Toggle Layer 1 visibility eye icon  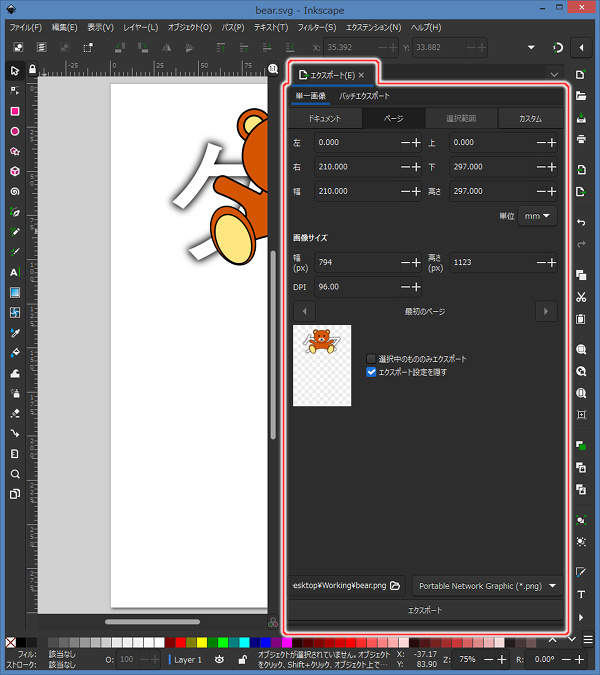tap(219, 659)
